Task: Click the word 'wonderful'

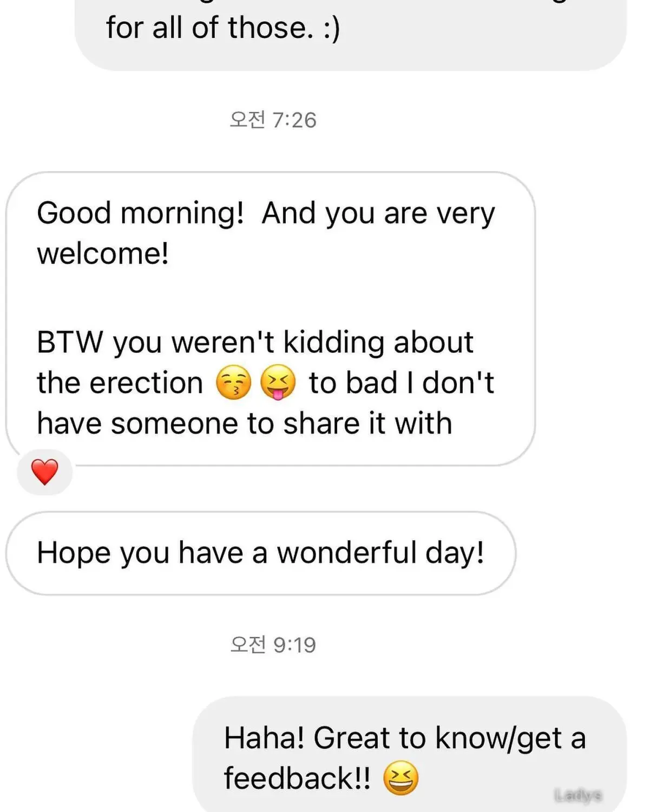Action: (347, 553)
